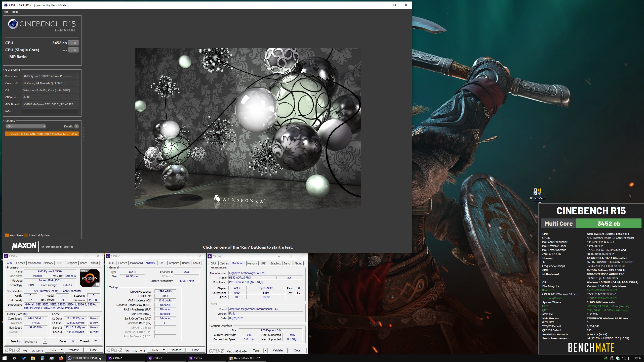Click the network tray icon
This screenshot has width=644, height=362.
pos(630,358)
